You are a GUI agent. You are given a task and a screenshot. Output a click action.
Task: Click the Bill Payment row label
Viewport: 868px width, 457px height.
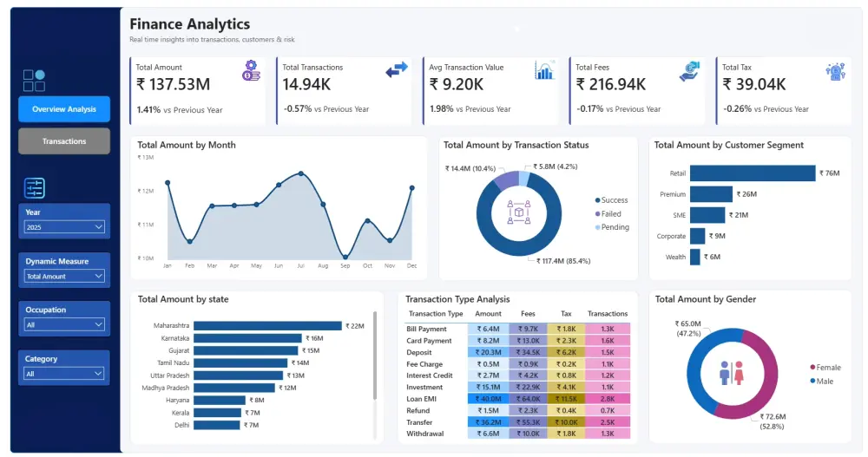coord(426,329)
